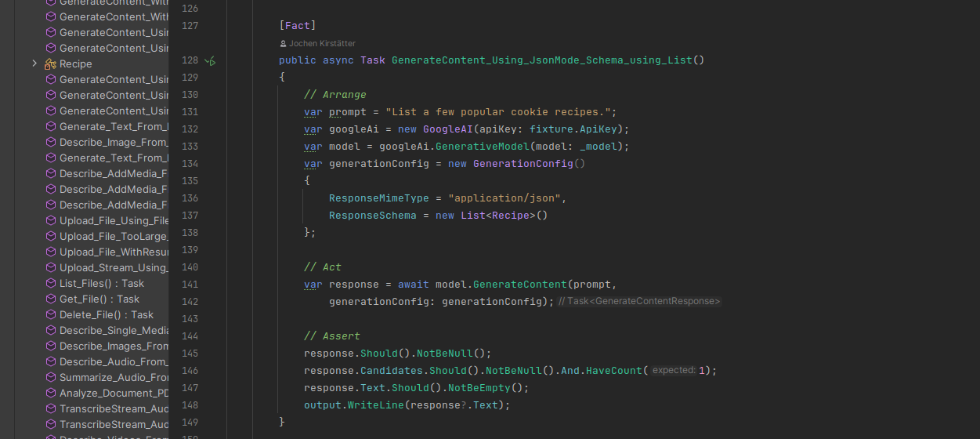Click output.WriteLine on line 148

[354, 405]
